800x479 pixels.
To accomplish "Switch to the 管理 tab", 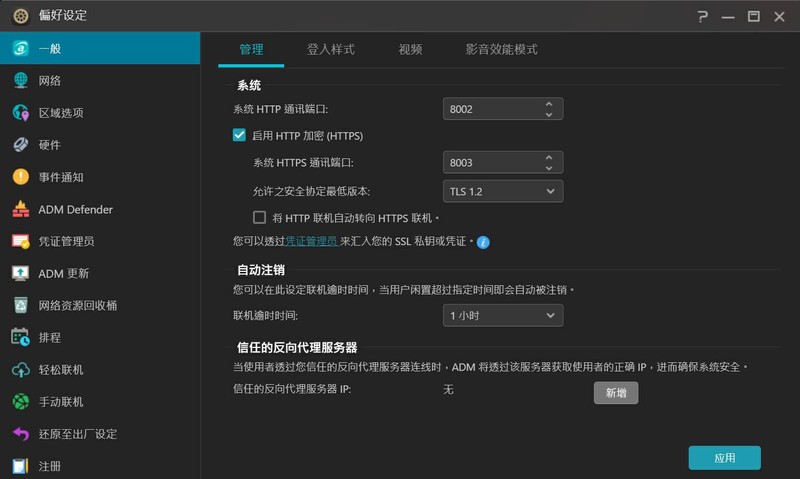I will 251,49.
